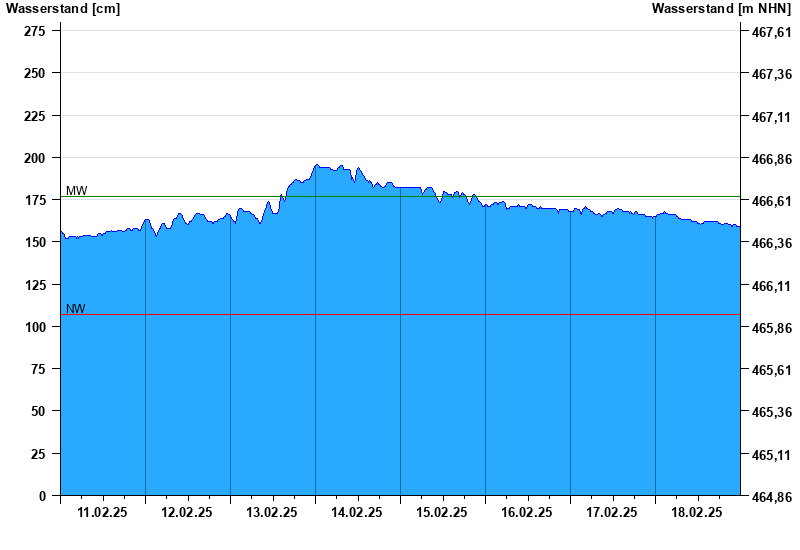
Task: Click the green MW threshold line
Action: pyautogui.click(x=401, y=196)
